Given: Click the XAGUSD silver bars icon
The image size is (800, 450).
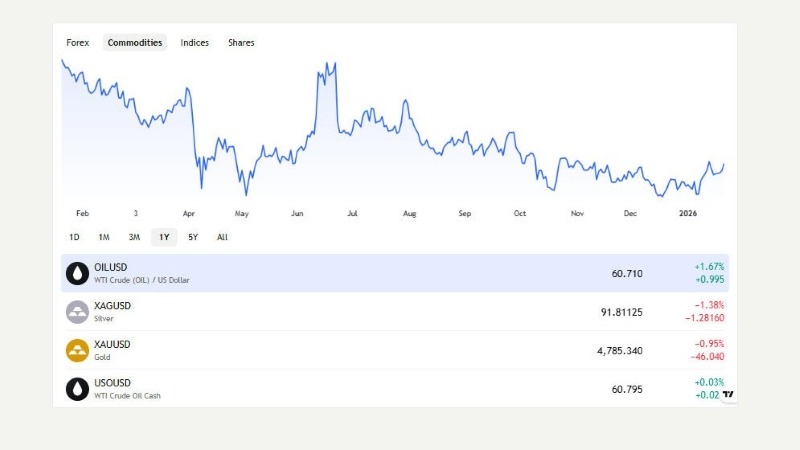Looking at the screenshot, I should pos(77,312).
